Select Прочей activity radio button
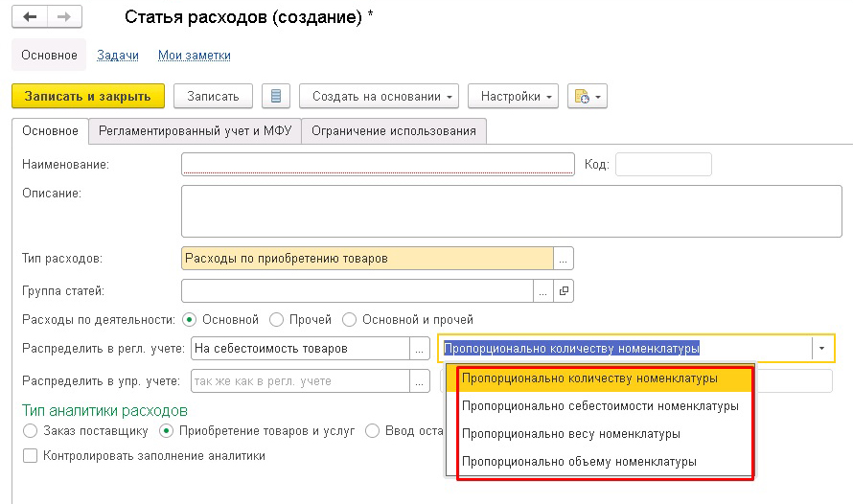Screen dimensions: 853x504 (x=276, y=320)
